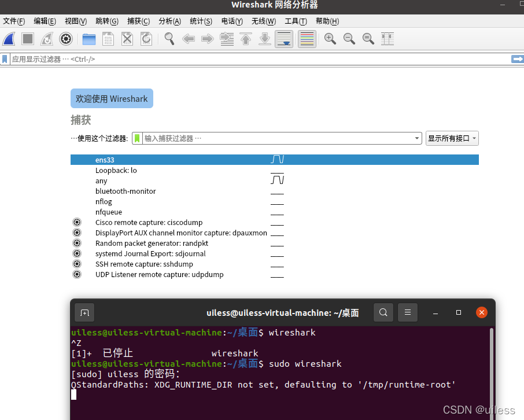Open the 分析(A) menu
This screenshot has width=524, height=420.
pyautogui.click(x=170, y=21)
